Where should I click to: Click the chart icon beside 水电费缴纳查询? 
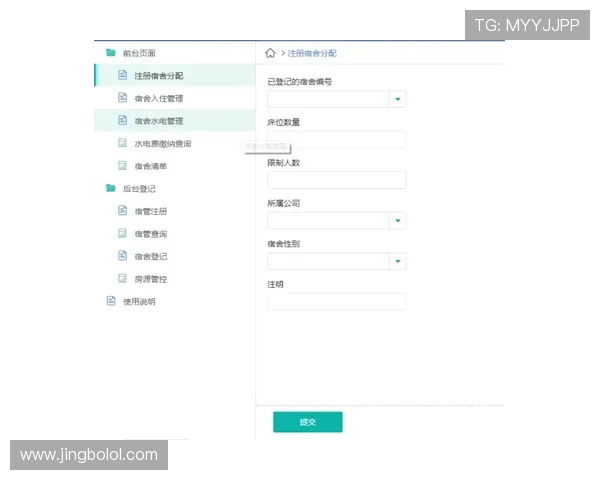coord(122,143)
